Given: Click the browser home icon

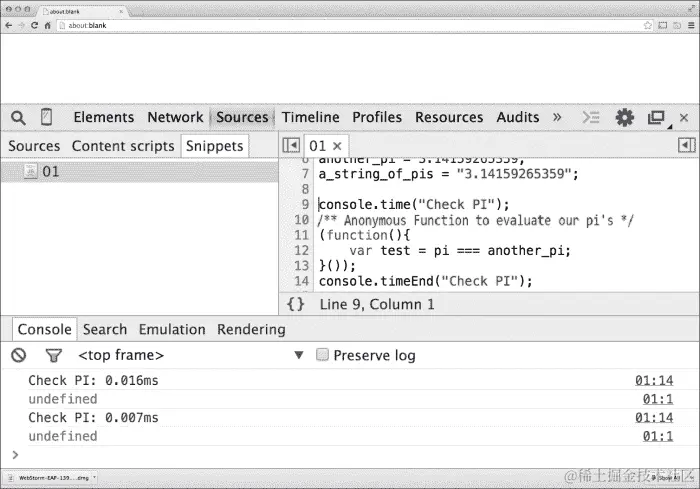Looking at the screenshot, I should [47, 25].
